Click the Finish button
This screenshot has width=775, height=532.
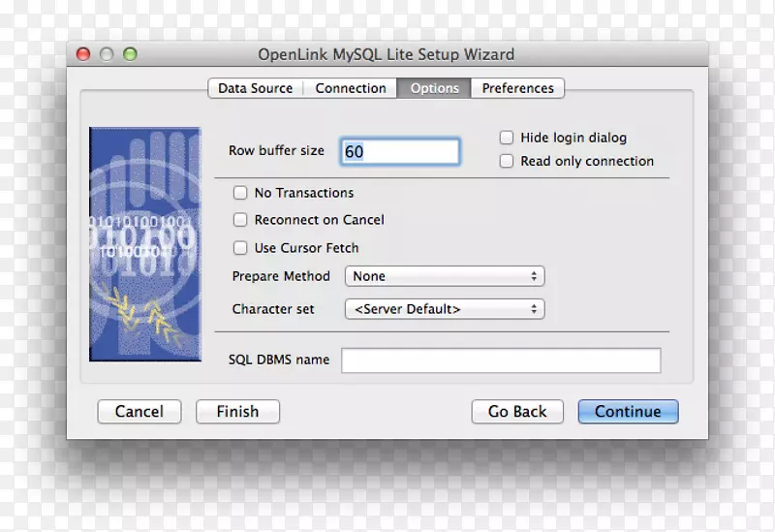click(237, 412)
